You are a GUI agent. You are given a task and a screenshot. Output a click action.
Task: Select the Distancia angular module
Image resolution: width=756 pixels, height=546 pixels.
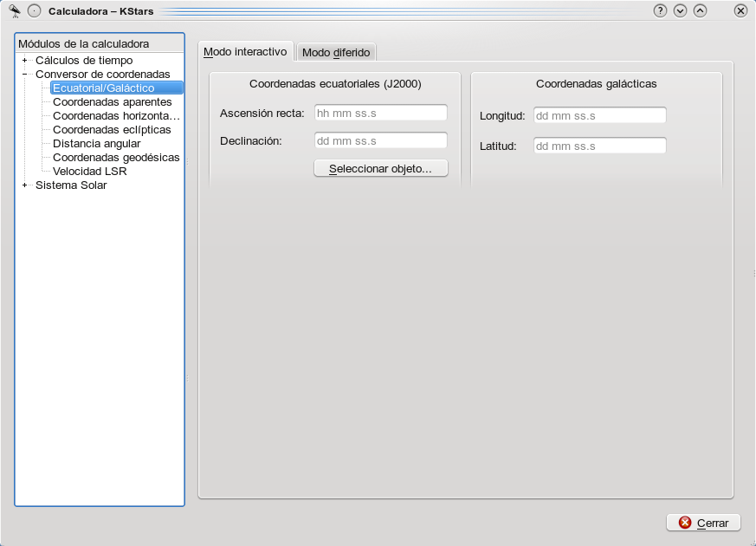click(96, 144)
